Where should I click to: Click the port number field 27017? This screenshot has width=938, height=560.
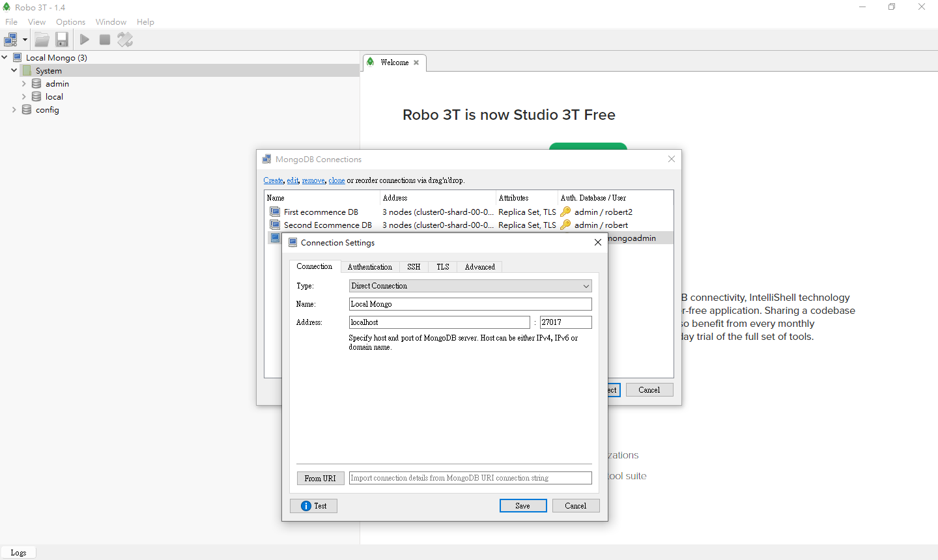[565, 322]
